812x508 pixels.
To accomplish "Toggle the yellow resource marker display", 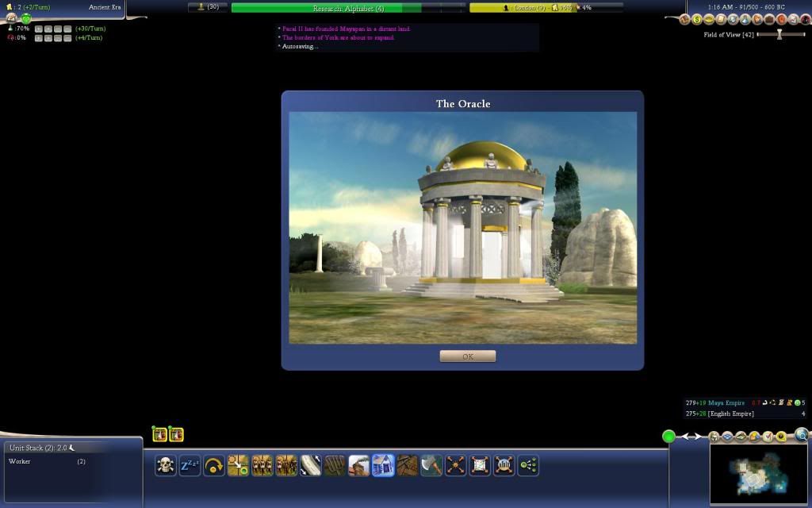I will pyautogui.click(x=781, y=437).
